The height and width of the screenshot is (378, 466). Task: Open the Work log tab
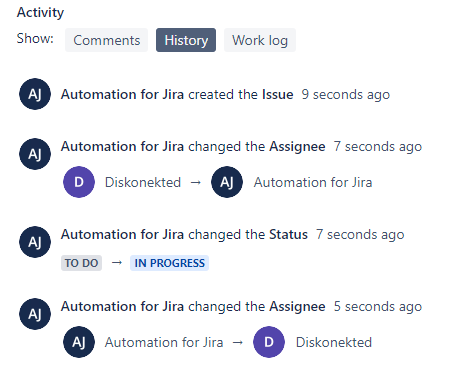click(260, 40)
